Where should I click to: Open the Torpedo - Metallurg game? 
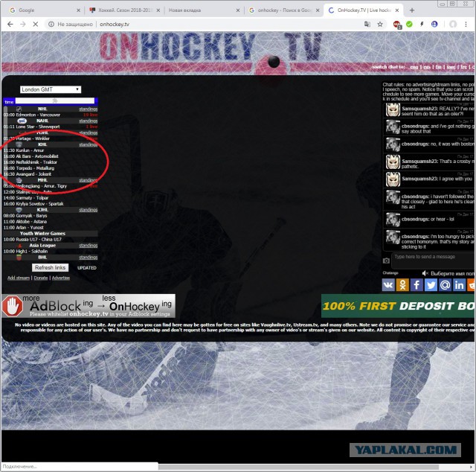pyautogui.click(x=35, y=168)
